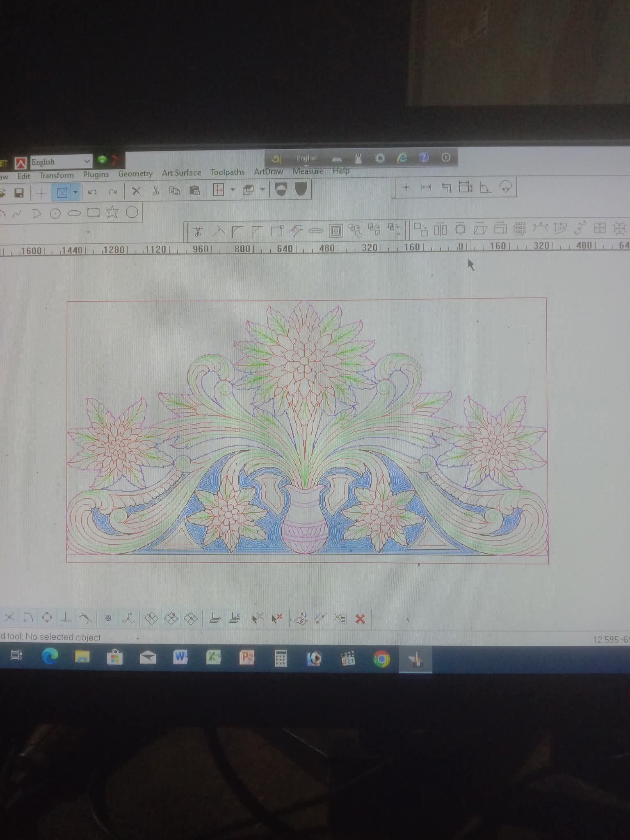Open the dropdown next to the 3D box icon

262,189
